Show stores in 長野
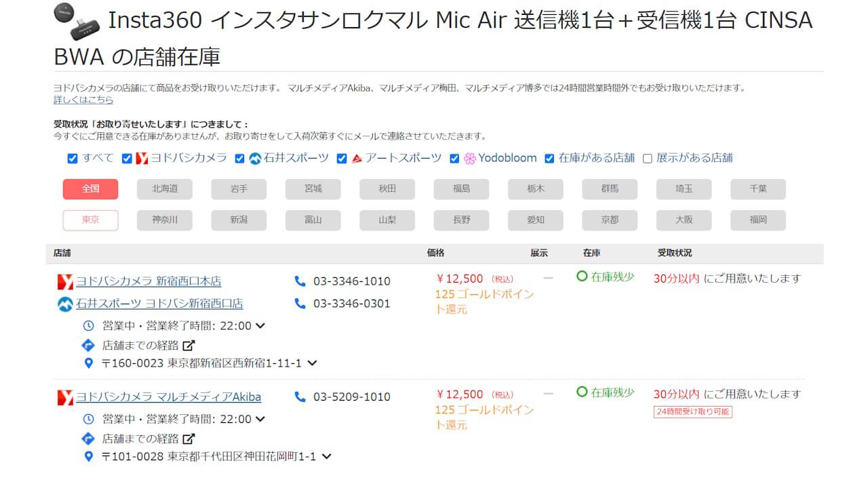 point(462,220)
